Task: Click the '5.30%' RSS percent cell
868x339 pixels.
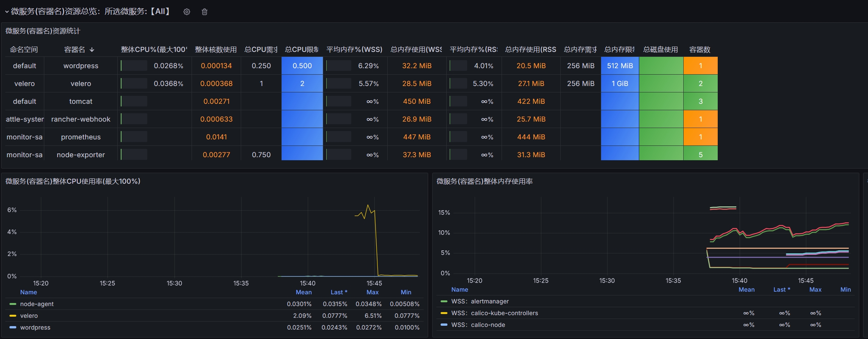Action: [x=483, y=83]
